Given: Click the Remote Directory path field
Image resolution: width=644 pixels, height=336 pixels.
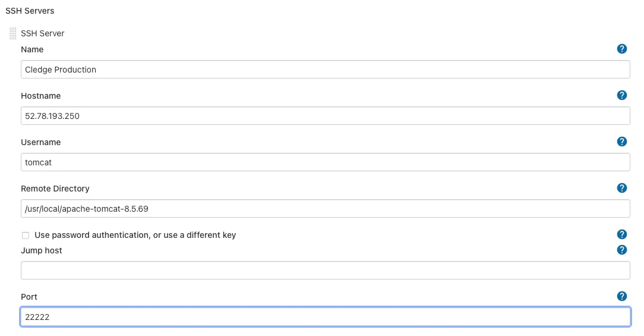Looking at the screenshot, I should pos(325,209).
